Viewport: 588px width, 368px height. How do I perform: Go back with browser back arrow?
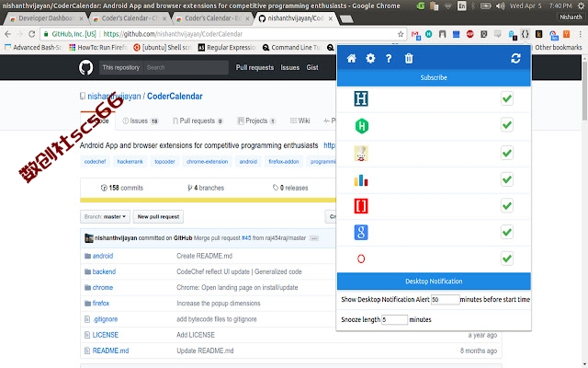(8, 34)
